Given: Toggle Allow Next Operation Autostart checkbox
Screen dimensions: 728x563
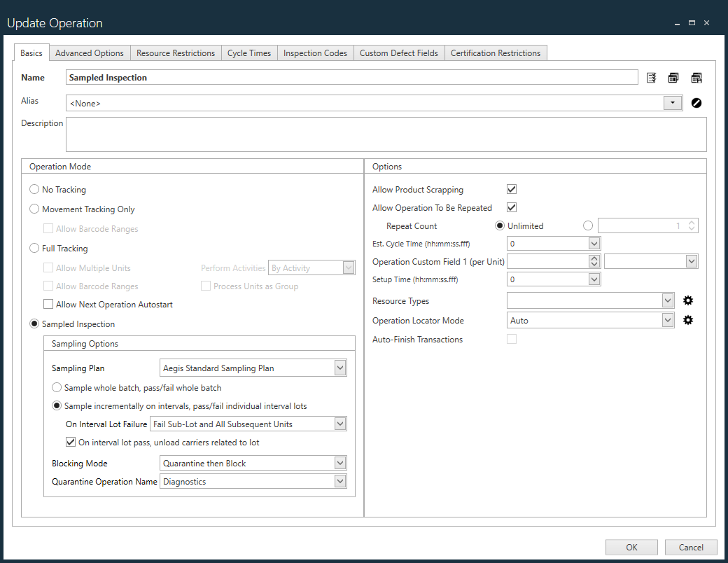Looking at the screenshot, I should [x=48, y=305].
